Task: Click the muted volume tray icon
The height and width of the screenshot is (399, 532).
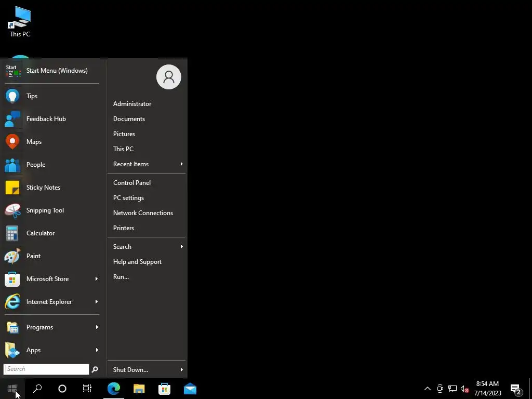Action: coord(464,389)
